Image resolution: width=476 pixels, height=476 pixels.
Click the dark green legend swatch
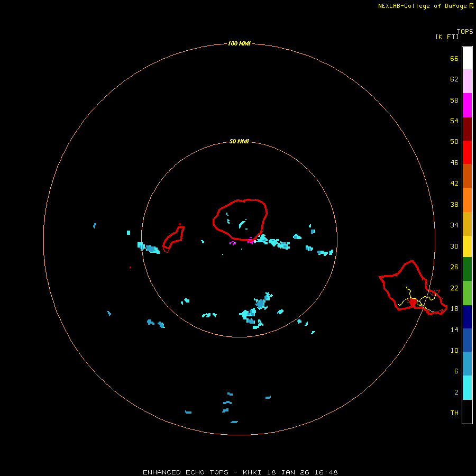point(467,269)
